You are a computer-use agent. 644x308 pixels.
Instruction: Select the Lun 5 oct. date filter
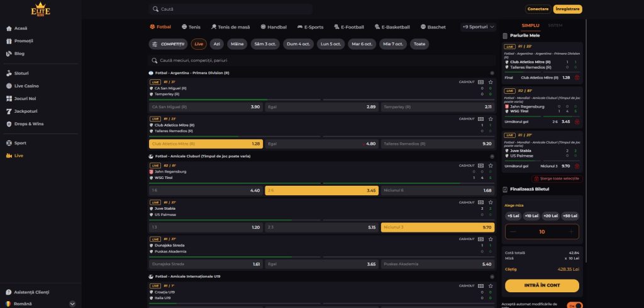(331, 44)
